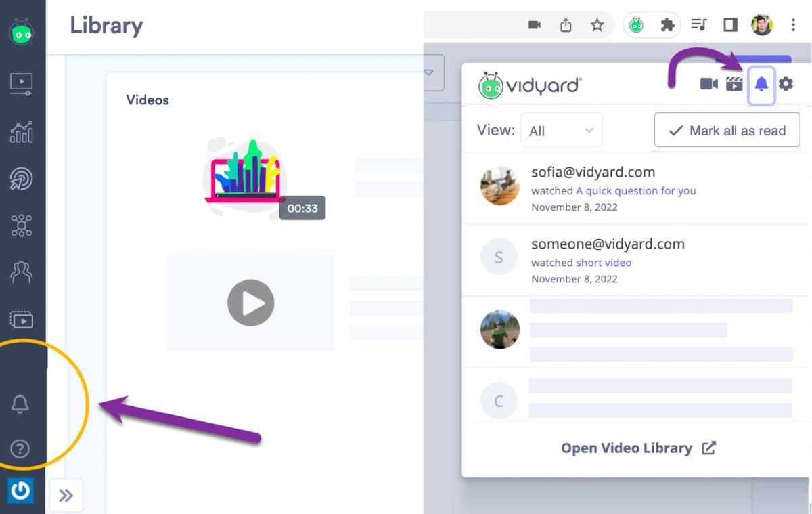This screenshot has height=514, width=812.
Task: Click the 'C' avatar in the fourth notification
Action: (x=499, y=402)
